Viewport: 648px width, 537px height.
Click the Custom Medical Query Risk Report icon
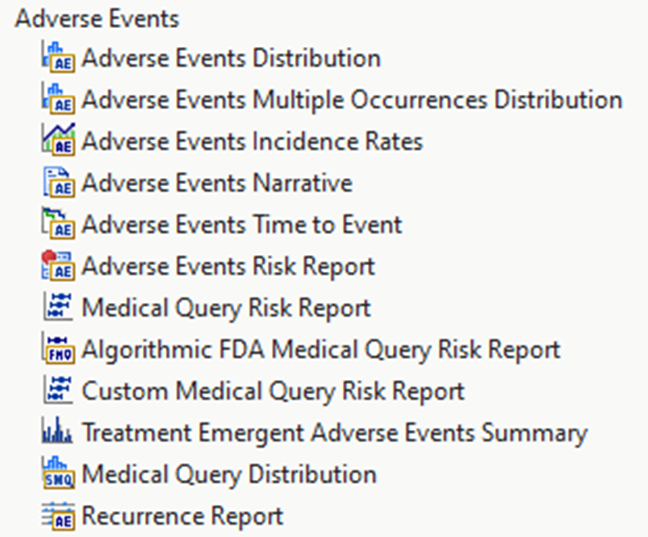pos(58,391)
